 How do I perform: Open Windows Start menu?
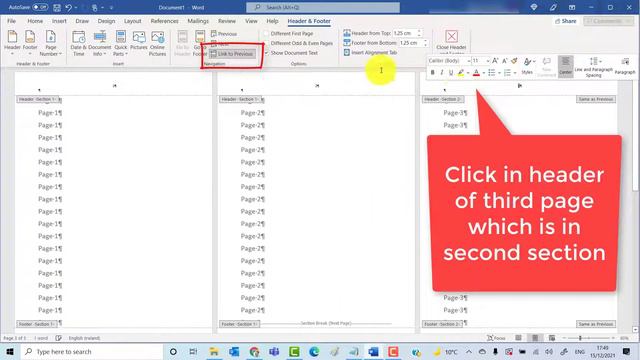click(x=10, y=351)
